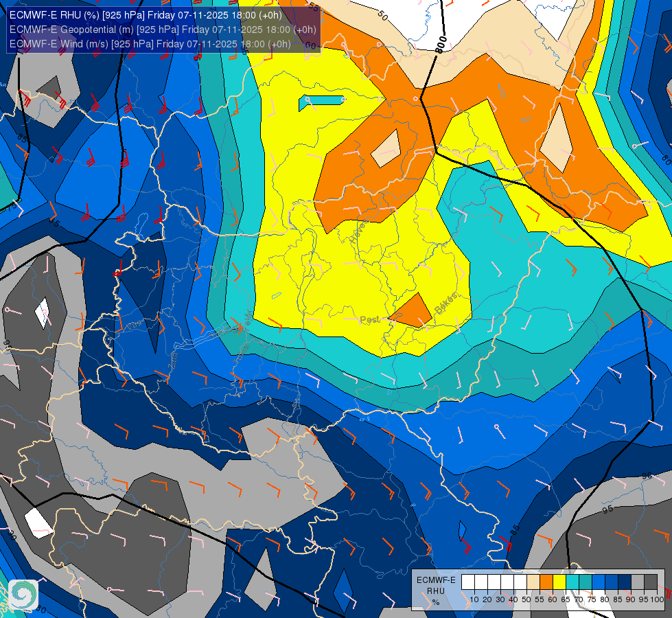Click the legend tick label 30

click(x=500, y=599)
